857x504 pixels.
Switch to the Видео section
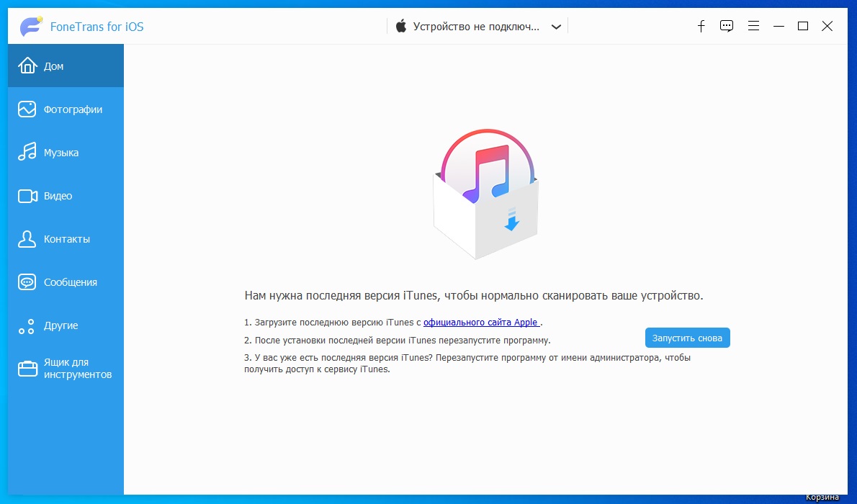click(66, 195)
